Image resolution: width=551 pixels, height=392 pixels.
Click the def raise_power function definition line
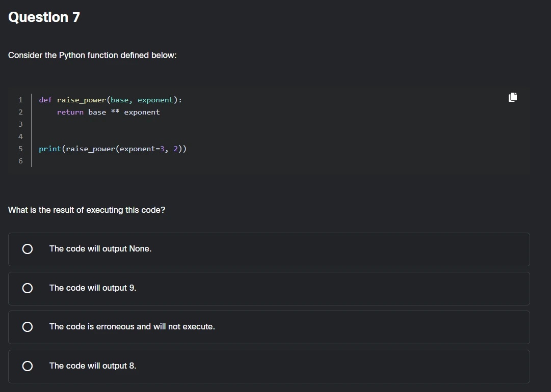coord(110,100)
